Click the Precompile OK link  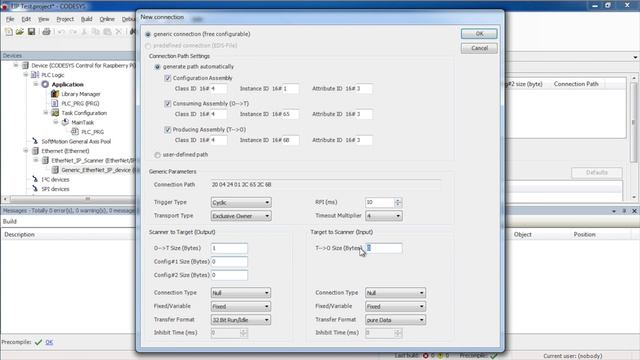coord(49,342)
